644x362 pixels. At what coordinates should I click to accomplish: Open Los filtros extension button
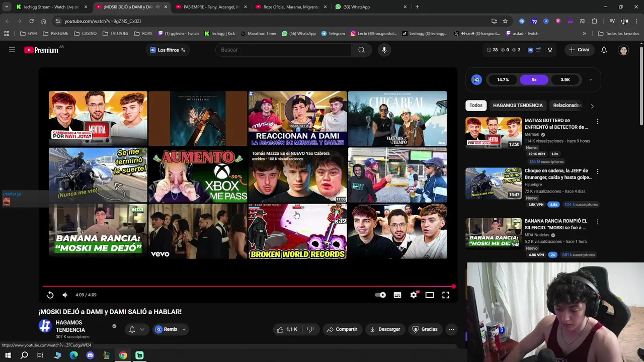click(x=168, y=50)
